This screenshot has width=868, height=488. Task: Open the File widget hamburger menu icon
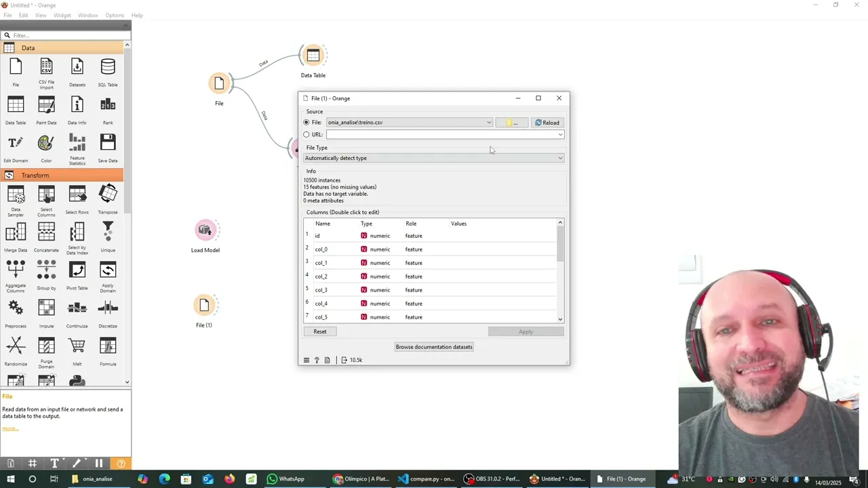coord(307,360)
